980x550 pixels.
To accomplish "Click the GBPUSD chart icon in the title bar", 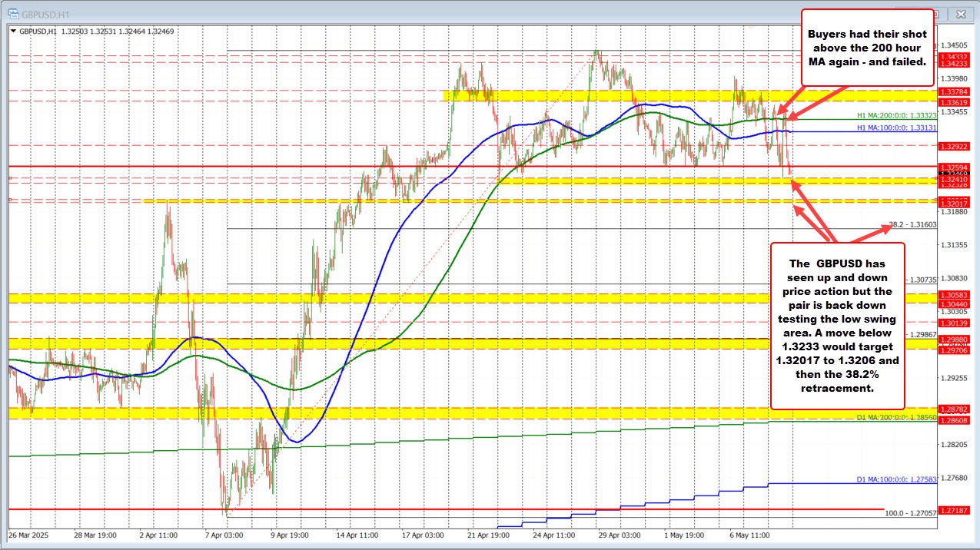I will pyautogui.click(x=13, y=13).
